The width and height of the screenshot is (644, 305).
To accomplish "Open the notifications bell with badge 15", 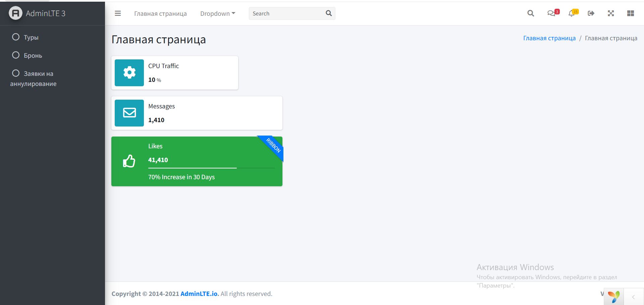I will [x=573, y=13].
